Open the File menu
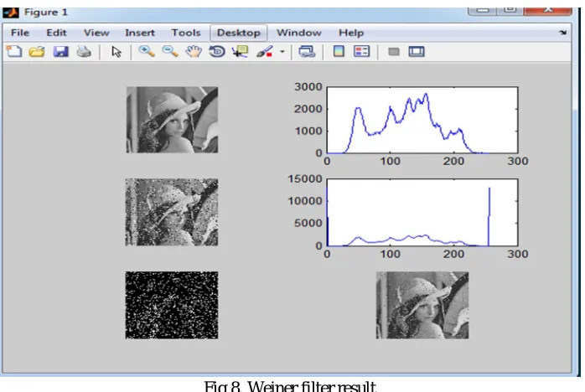 click(20, 33)
